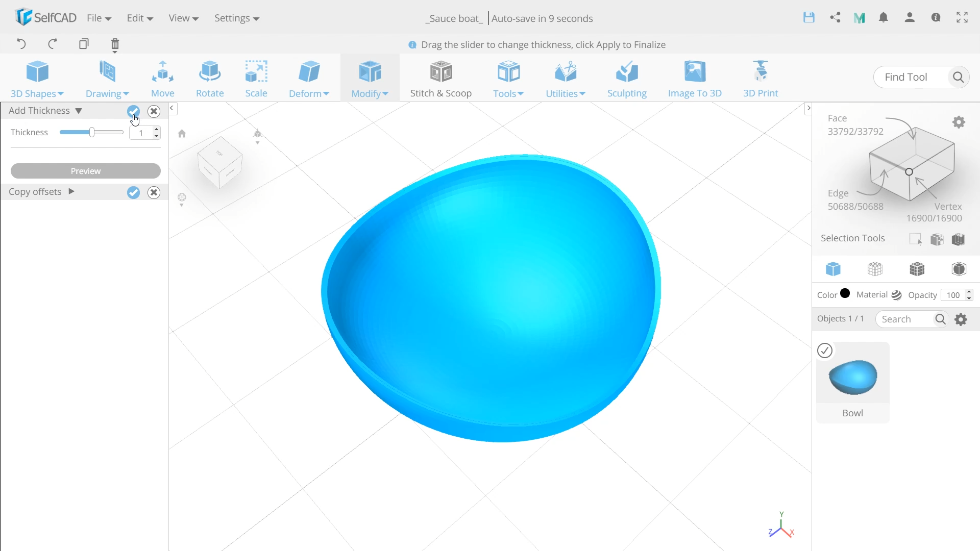
Task: Click the Redo arrow icon
Action: (53, 44)
